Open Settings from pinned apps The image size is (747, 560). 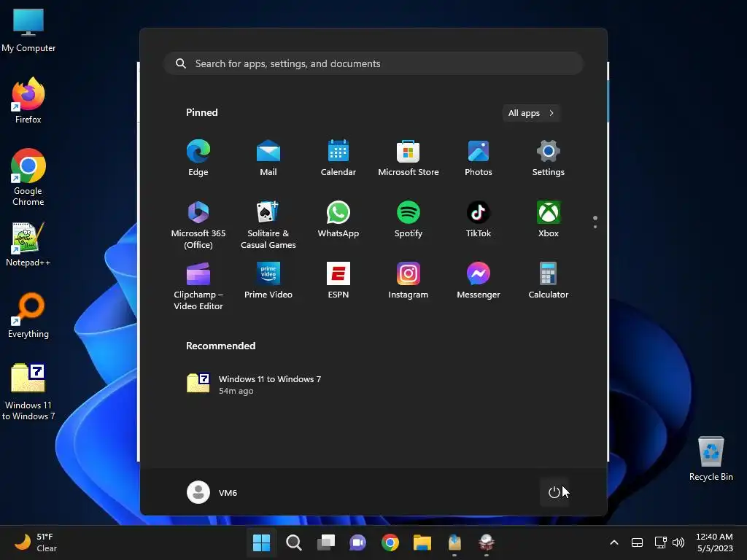pyautogui.click(x=549, y=158)
